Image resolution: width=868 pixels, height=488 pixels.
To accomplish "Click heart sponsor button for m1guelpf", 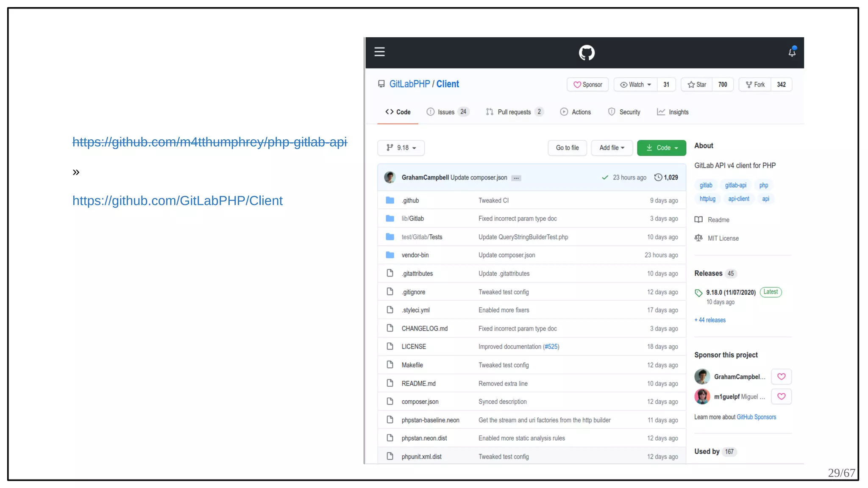I will pyautogui.click(x=782, y=396).
